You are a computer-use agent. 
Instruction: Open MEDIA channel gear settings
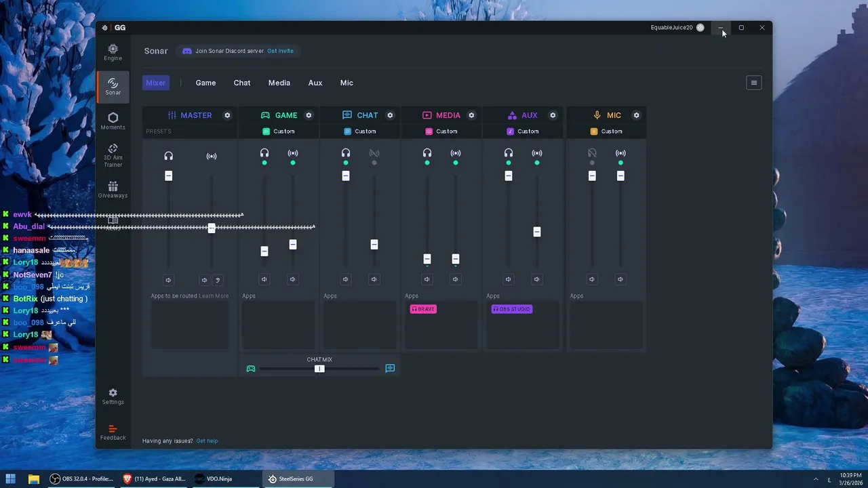471,115
